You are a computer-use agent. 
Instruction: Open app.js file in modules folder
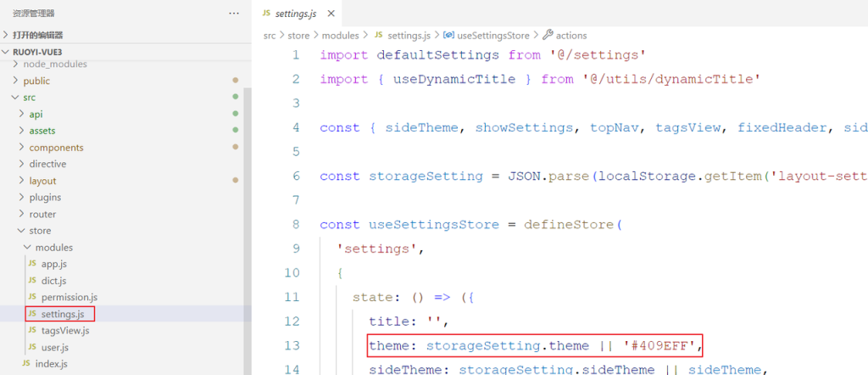click(x=53, y=264)
